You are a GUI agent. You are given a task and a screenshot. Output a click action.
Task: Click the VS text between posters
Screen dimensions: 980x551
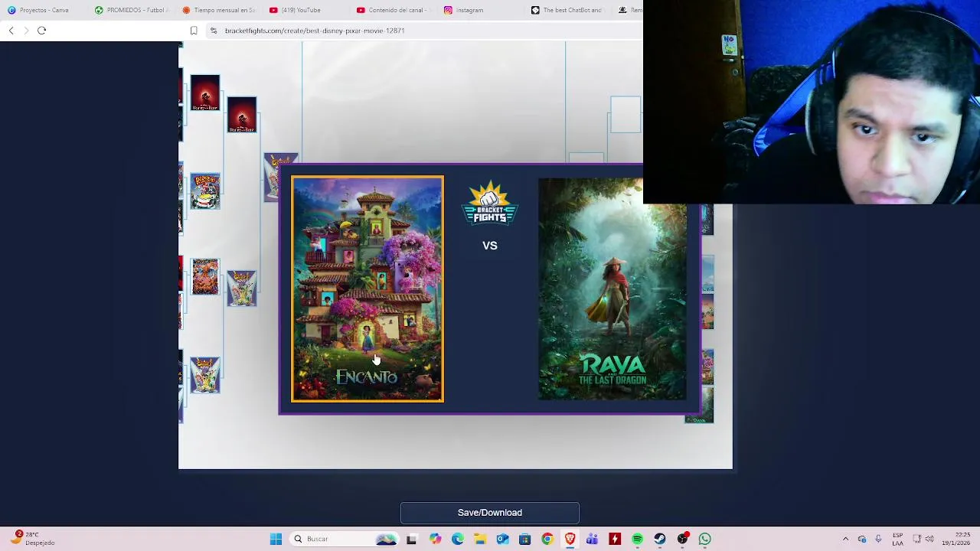coord(490,246)
